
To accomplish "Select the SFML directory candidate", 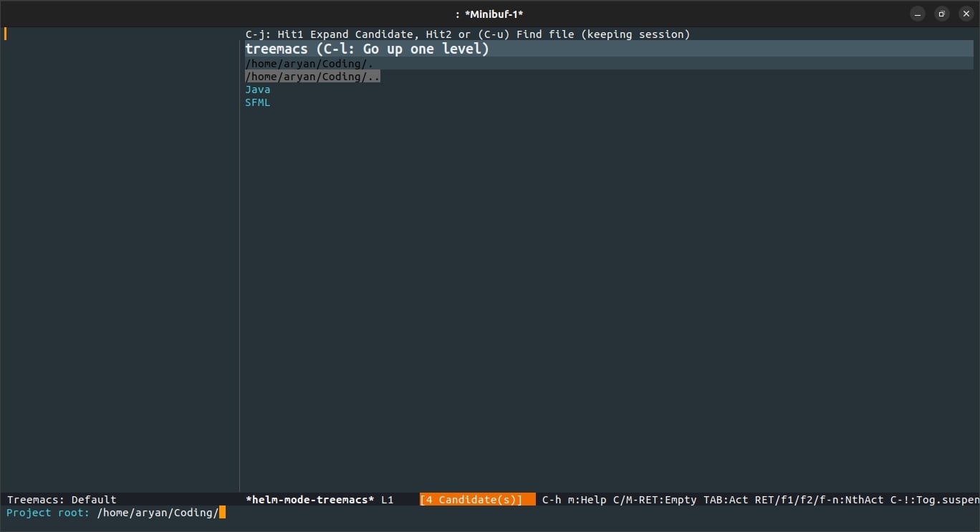I will coord(258,102).
